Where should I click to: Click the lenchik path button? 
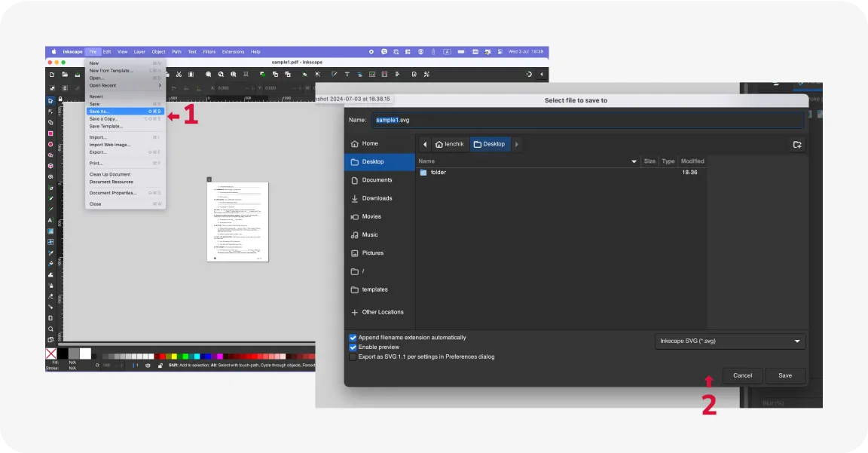(450, 145)
